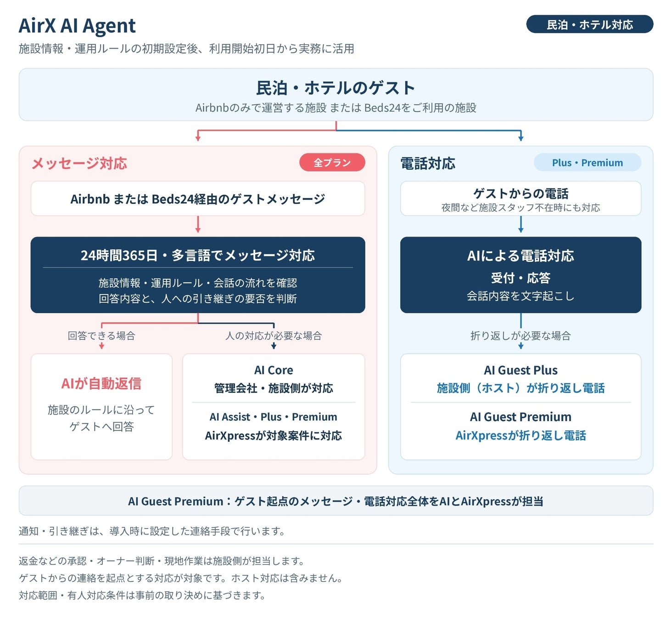
Task: Select the light blue "Plus・Premium" badge
Action: (588, 163)
